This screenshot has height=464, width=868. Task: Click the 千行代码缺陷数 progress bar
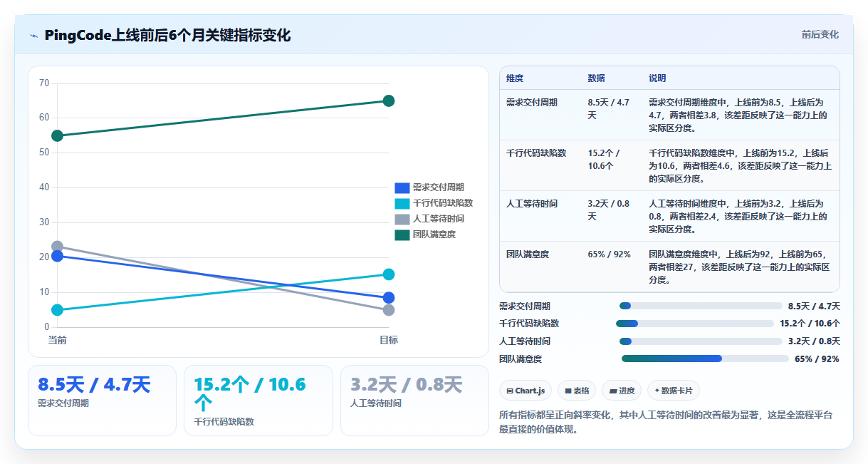pyautogui.click(x=695, y=324)
